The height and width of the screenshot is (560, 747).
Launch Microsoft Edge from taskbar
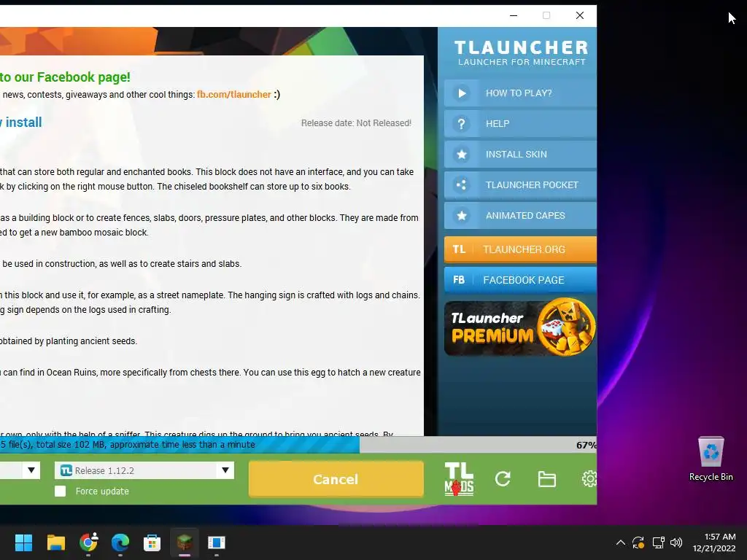120,542
